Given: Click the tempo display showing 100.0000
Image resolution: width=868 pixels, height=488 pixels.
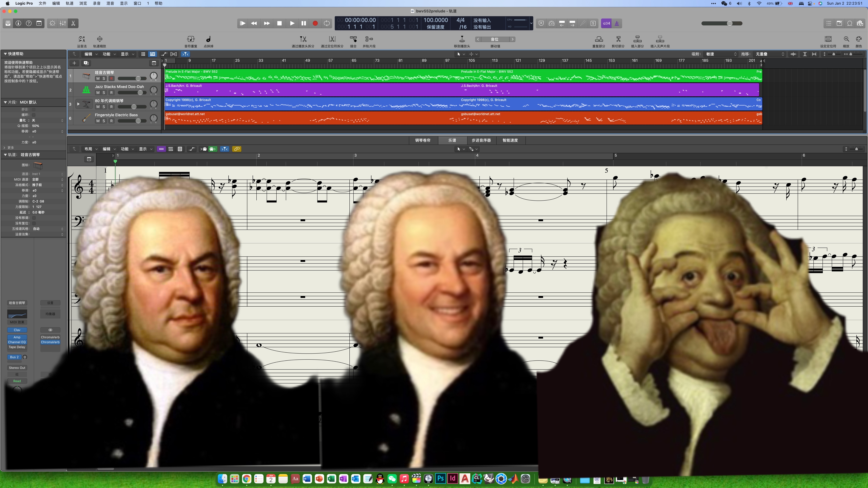Looking at the screenshot, I should (435, 20).
